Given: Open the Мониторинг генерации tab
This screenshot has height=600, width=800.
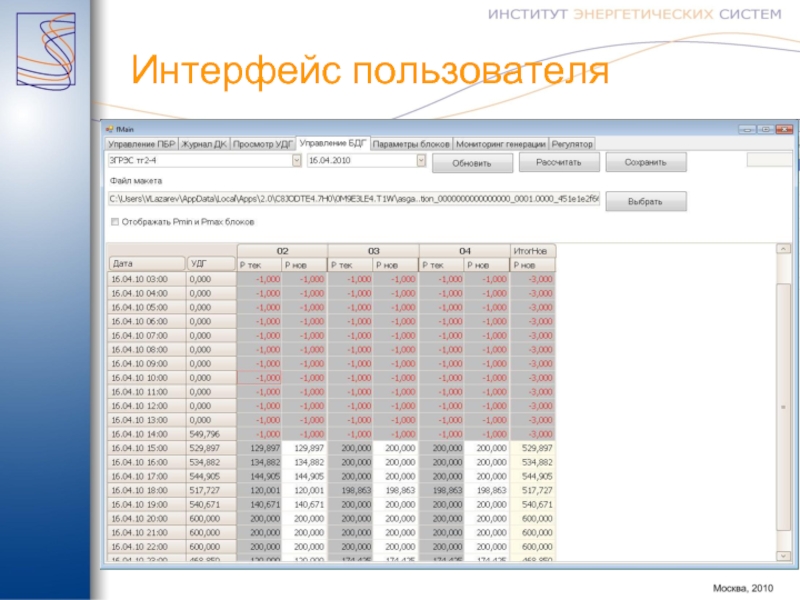Looking at the screenshot, I should point(501,144).
